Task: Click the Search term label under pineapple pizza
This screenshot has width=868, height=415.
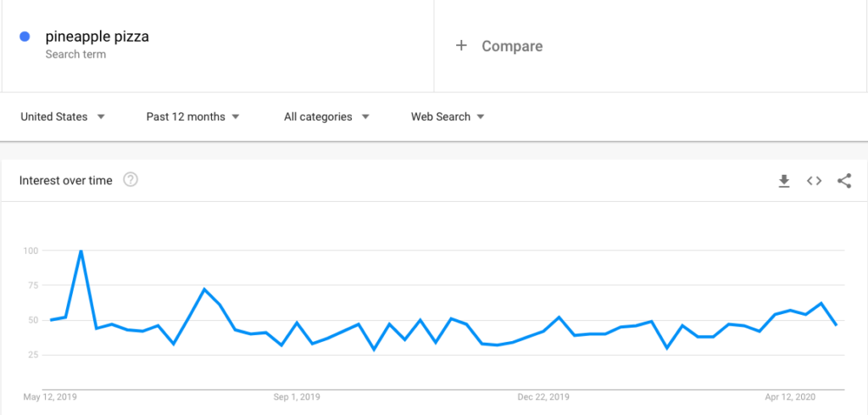Action: point(75,54)
